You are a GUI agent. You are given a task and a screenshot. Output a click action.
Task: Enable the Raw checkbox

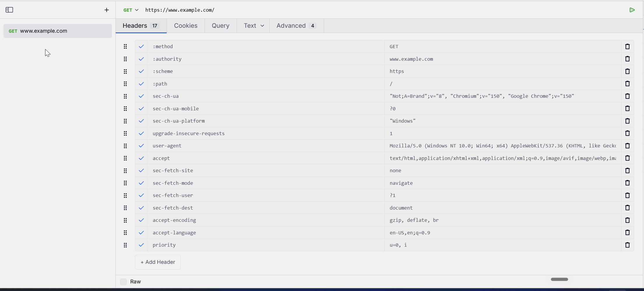124,282
